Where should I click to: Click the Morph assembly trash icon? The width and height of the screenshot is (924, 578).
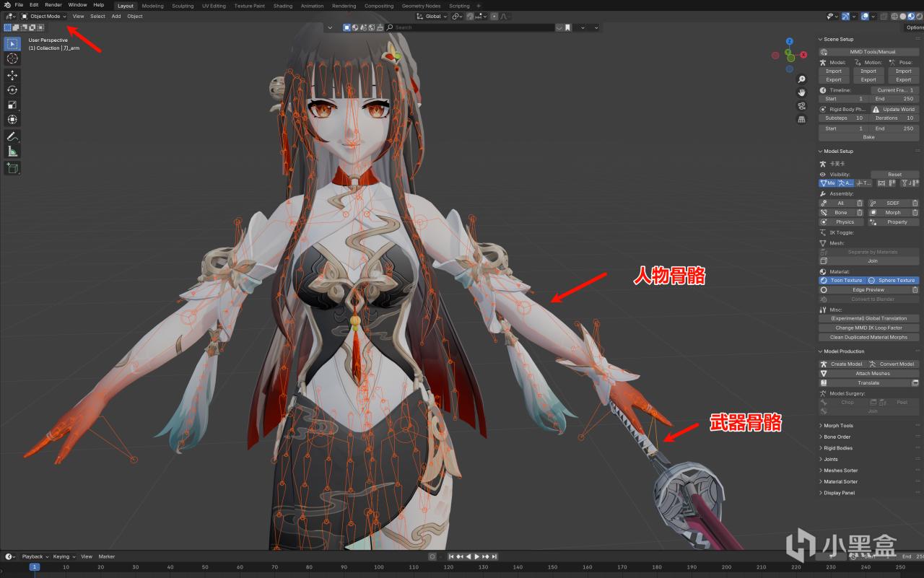tap(915, 213)
